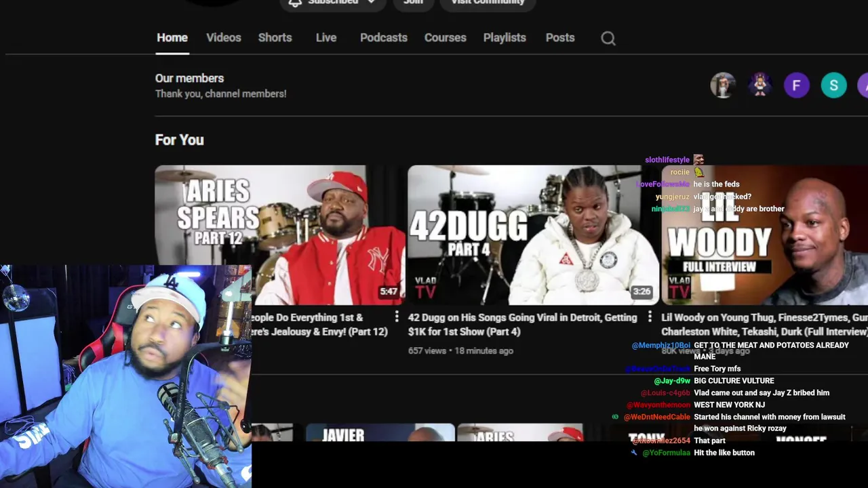
Task: Open the Lil Woody on Young Thug title
Action: [x=764, y=325]
